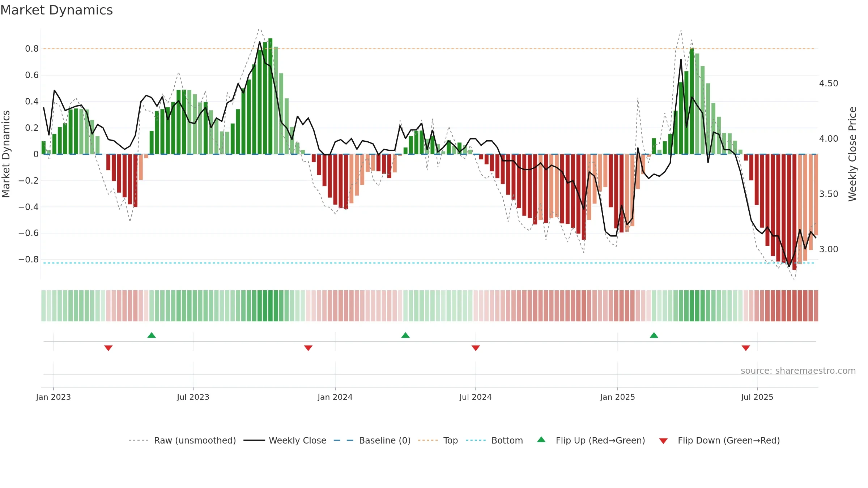Click the Market Dynamics chart title
Viewport: 868px width, 488px height.
(56, 10)
